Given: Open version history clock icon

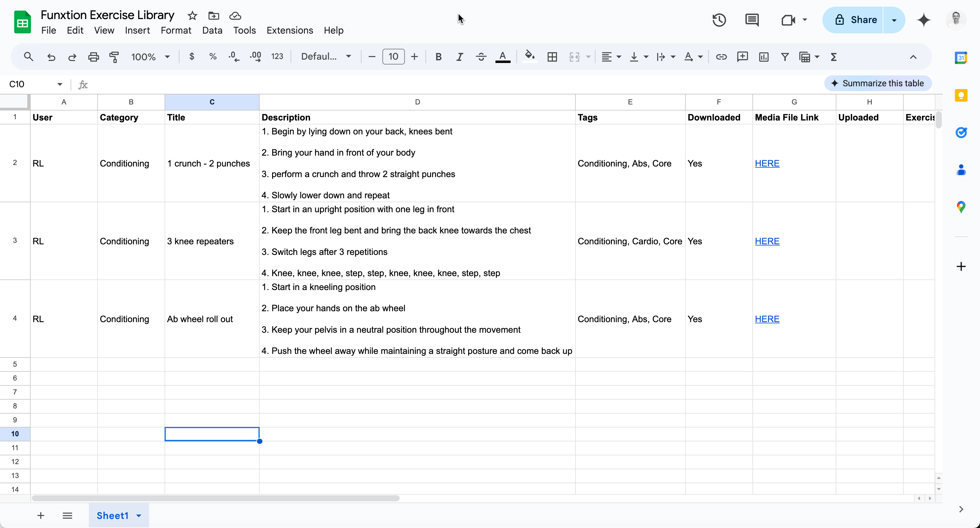Looking at the screenshot, I should (719, 20).
